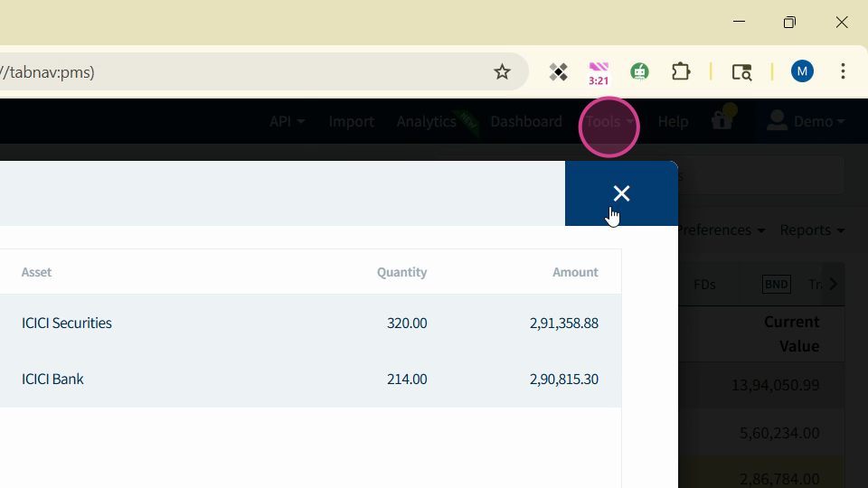Click the current value 5,60,234.00
This screenshot has height=488, width=868.
[x=778, y=433]
